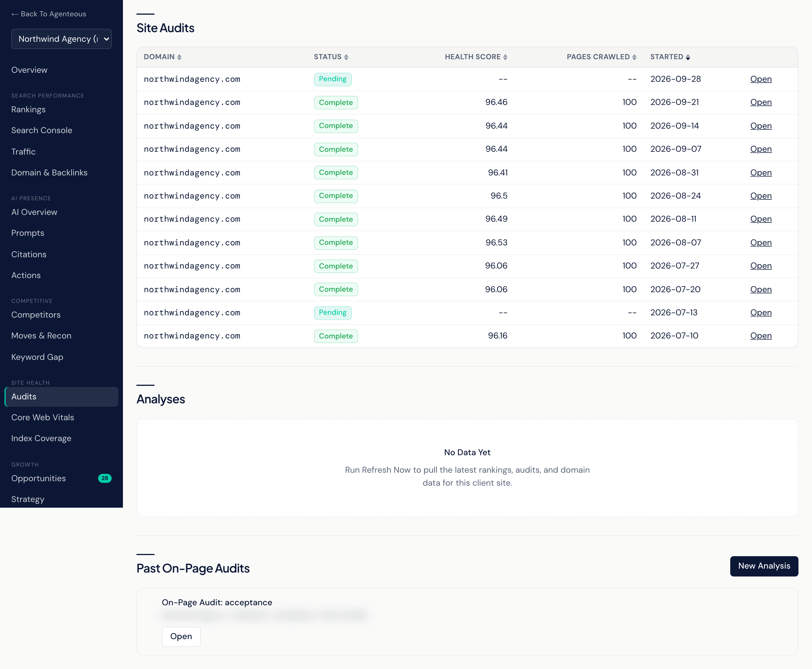Open the audit started 2026-08-07

pyautogui.click(x=761, y=243)
